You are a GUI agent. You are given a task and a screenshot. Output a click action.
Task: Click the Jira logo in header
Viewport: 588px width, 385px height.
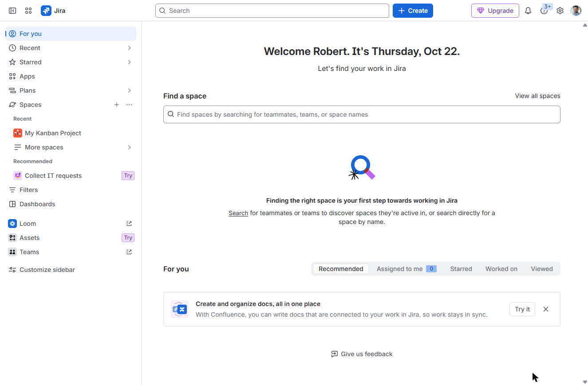tap(53, 11)
